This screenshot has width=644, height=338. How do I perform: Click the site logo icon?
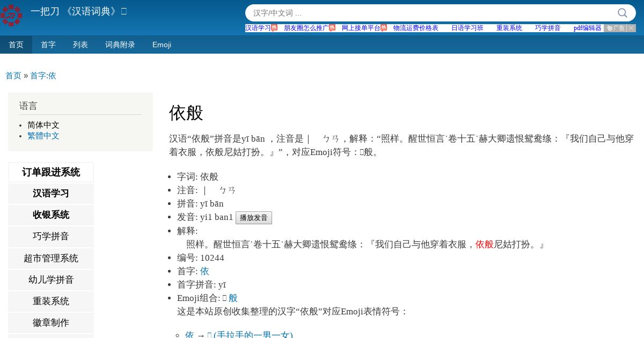11,15
